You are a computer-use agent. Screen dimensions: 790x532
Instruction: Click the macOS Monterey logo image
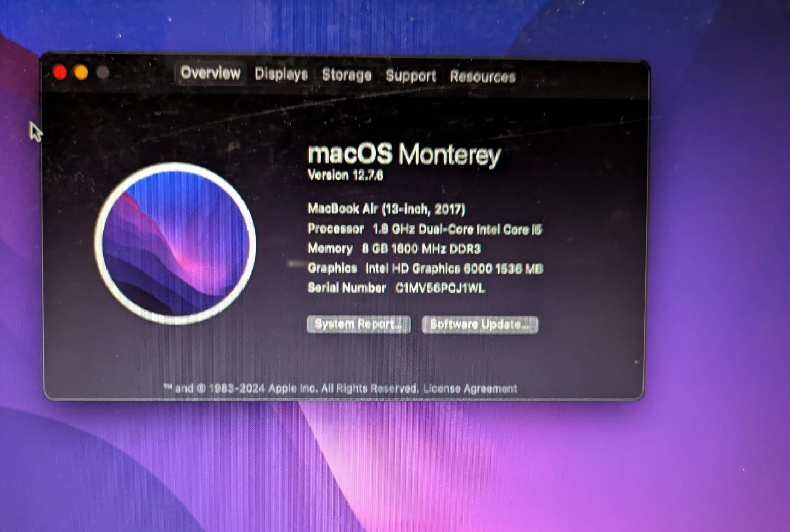pyautogui.click(x=175, y=243)
